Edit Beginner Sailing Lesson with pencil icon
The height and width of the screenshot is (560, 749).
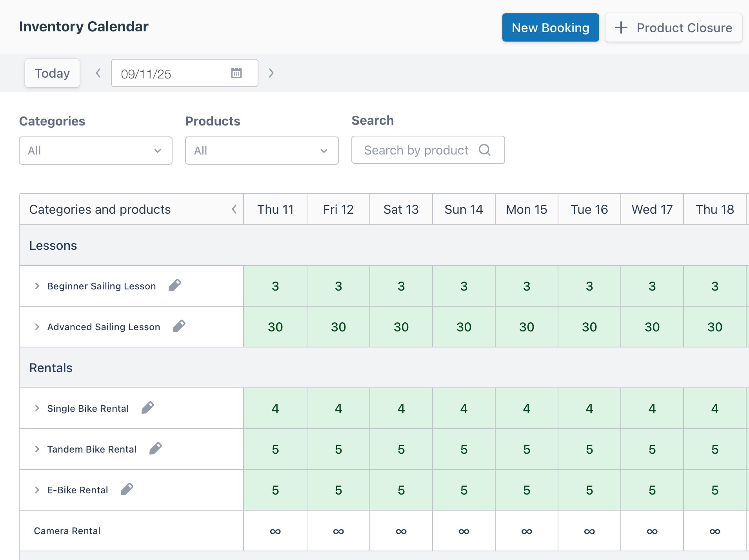(x=175, y=285)
